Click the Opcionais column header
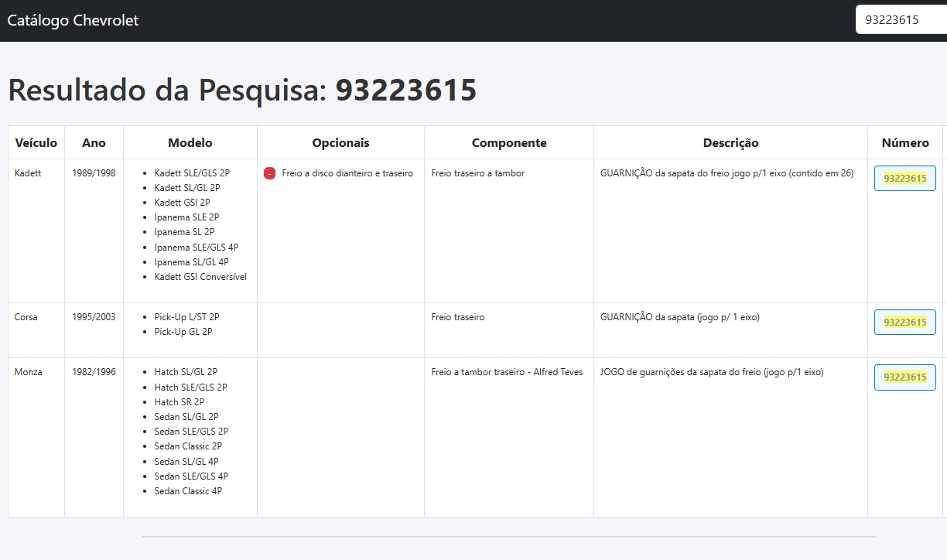 (x=340, y=143)
